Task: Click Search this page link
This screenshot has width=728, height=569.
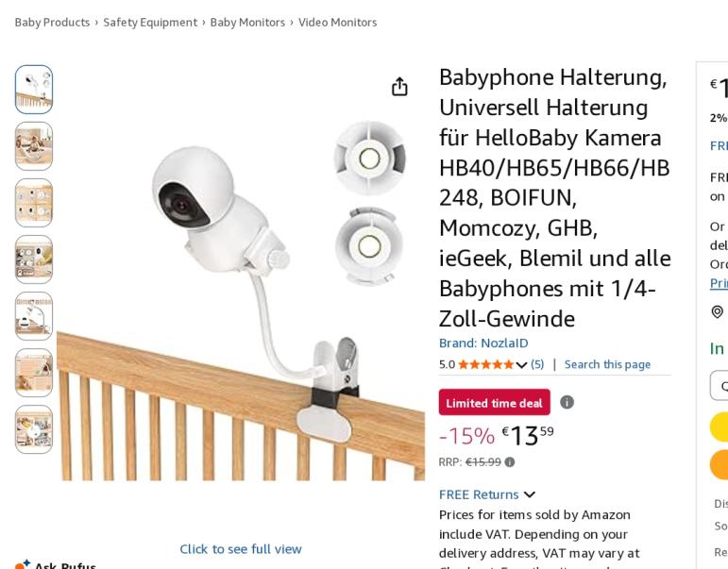Action: pos(607,364)
